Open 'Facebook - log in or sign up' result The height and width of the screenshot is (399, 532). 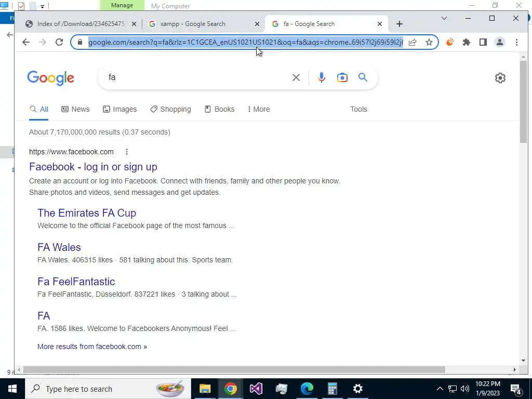(94, 167)
